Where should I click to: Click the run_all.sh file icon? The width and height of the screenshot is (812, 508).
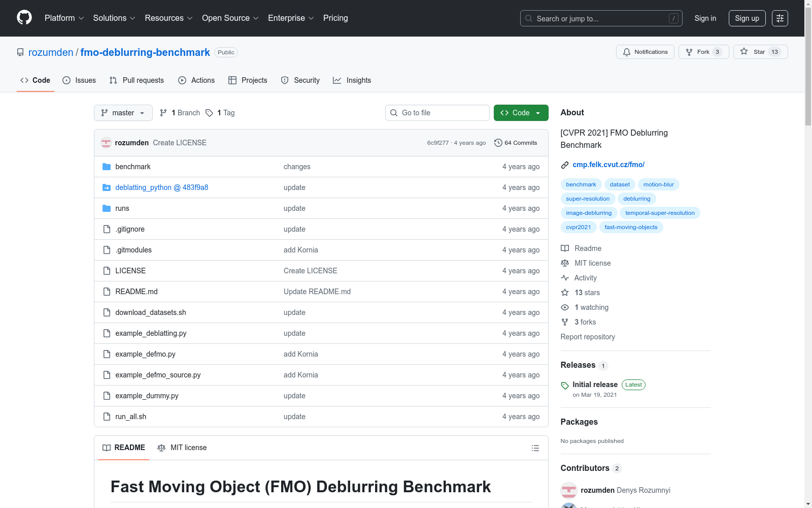[107, 417]
